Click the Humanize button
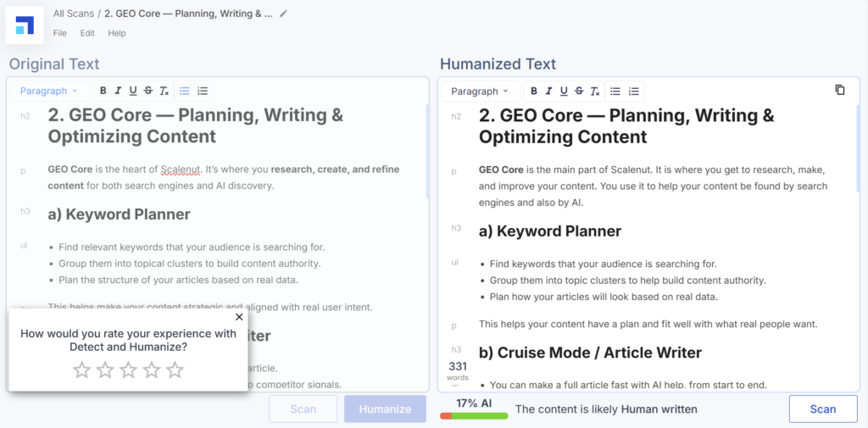Image resolution: width=868 pixels, height=428 pixels. pyautogui.click(x=385, y=409)
